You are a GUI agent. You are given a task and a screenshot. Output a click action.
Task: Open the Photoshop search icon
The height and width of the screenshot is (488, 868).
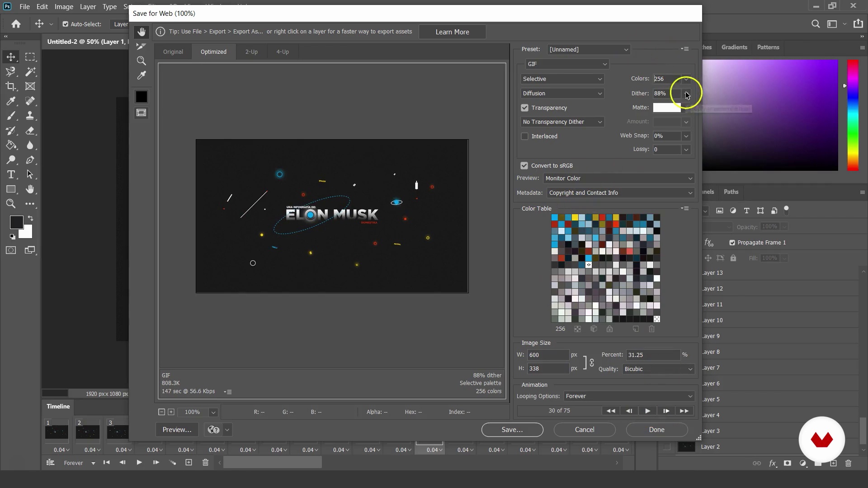pyautogui.click(x=816, y=24)
